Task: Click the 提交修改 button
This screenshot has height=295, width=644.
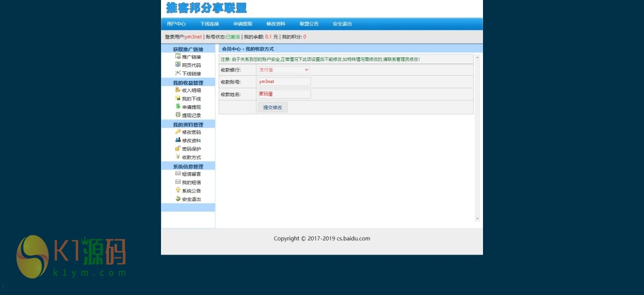Action: click(x=272, y=107)
